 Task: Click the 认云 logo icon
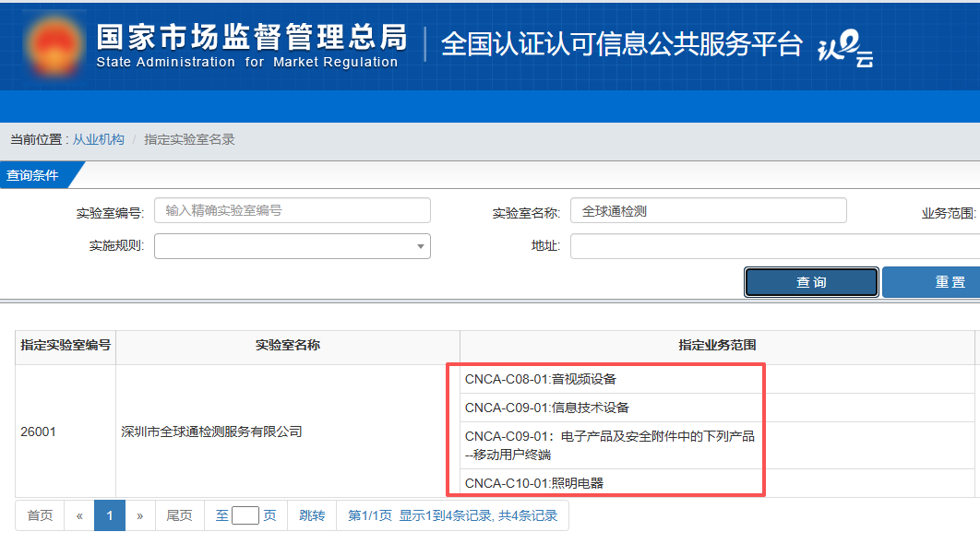845,49
